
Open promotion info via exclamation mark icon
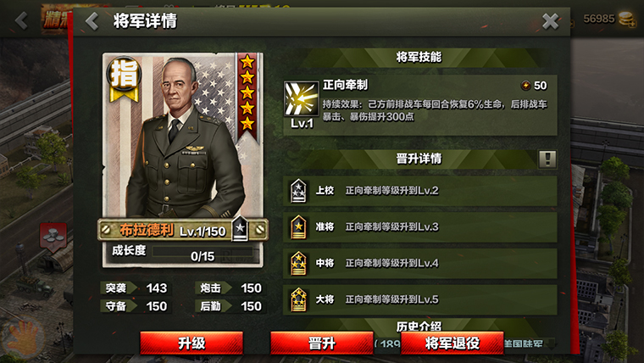(547, 159)
